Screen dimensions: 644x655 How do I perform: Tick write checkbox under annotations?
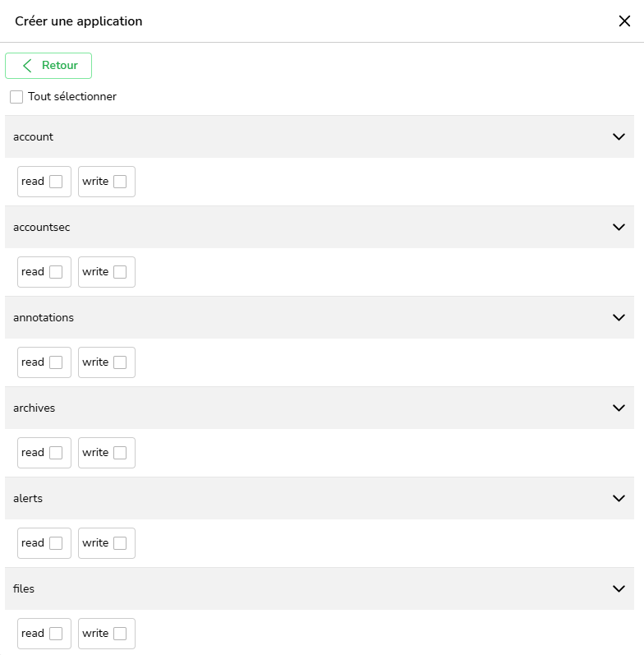tap(120, 362)
